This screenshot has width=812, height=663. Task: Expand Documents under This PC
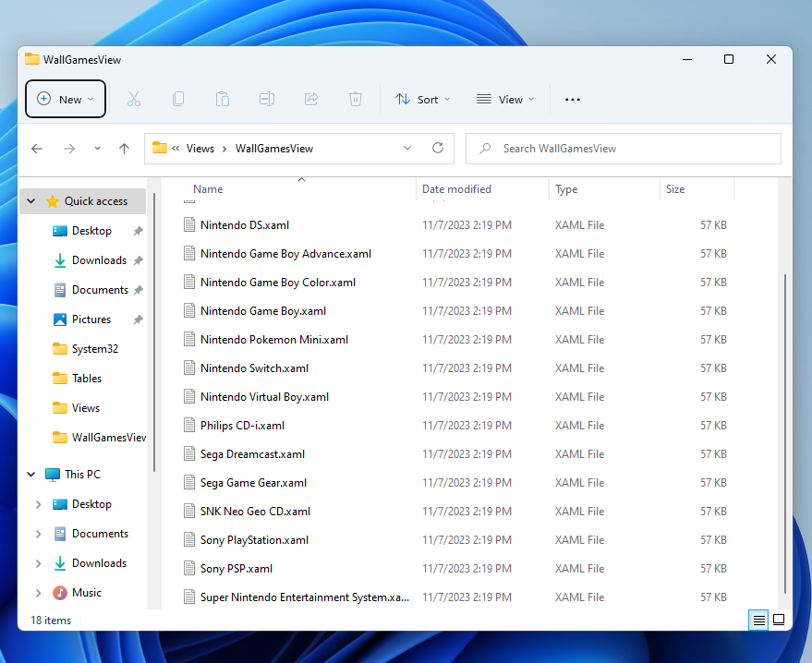coord(38,534)
